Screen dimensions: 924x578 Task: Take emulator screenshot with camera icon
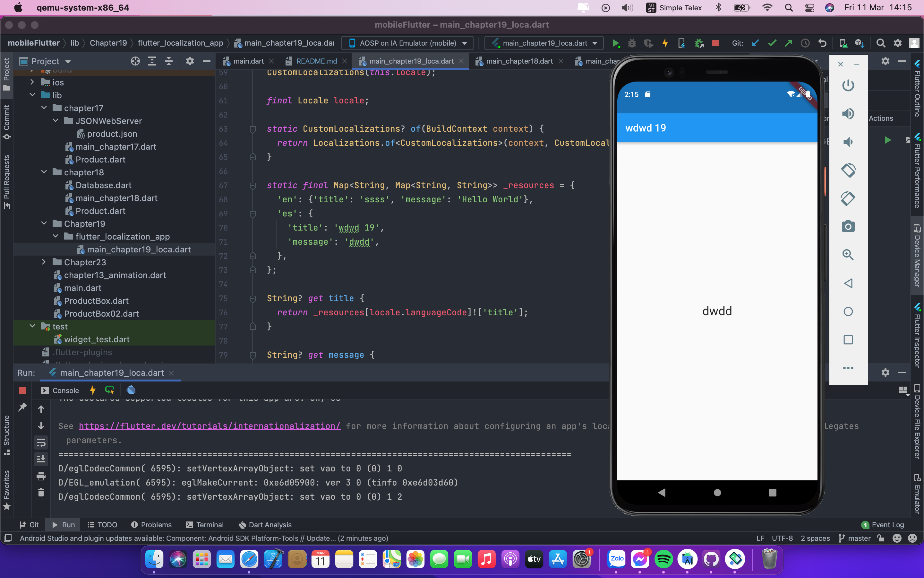(848, 227)
